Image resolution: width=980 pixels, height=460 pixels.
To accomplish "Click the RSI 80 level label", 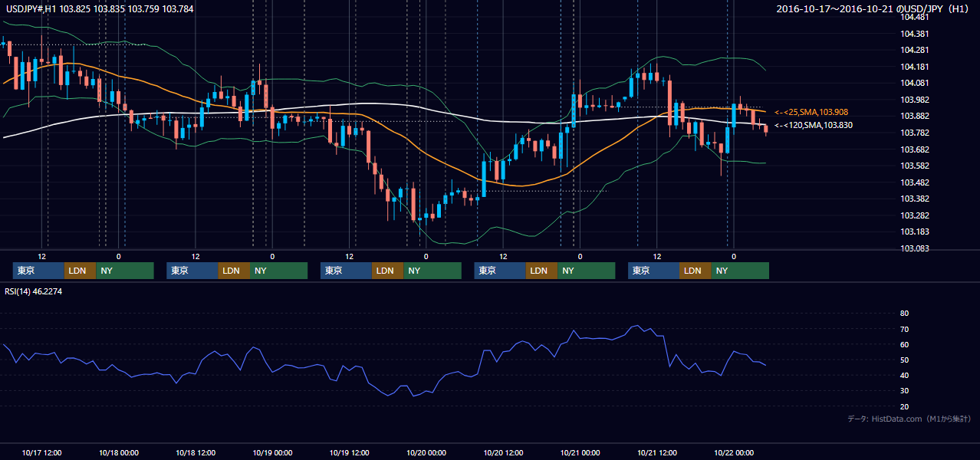I will click(904, 314).
